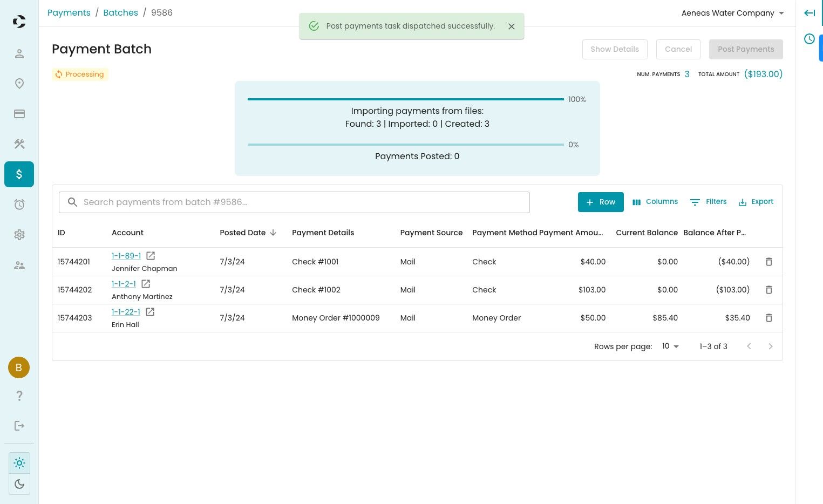The width and height of the screenshot is (823, 504).
Task: Click the Payment Details column header
Action: 323,233
